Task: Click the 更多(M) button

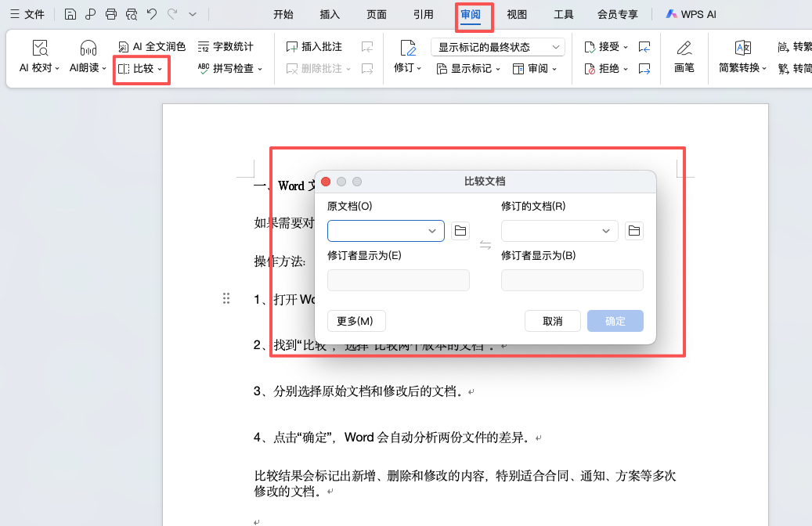Action: [356, 321]
